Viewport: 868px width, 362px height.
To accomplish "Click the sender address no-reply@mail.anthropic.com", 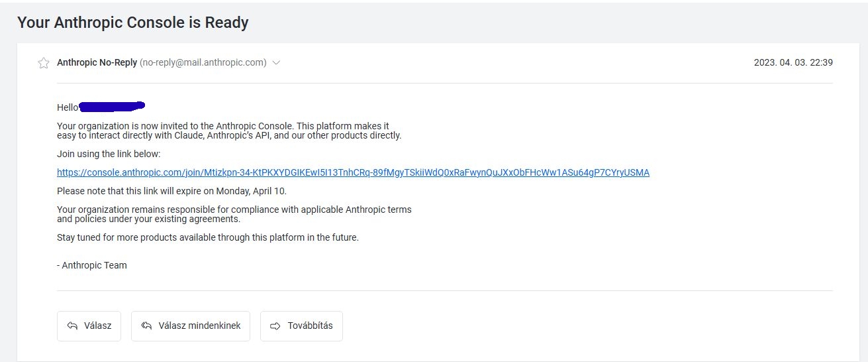I will 203,63.
